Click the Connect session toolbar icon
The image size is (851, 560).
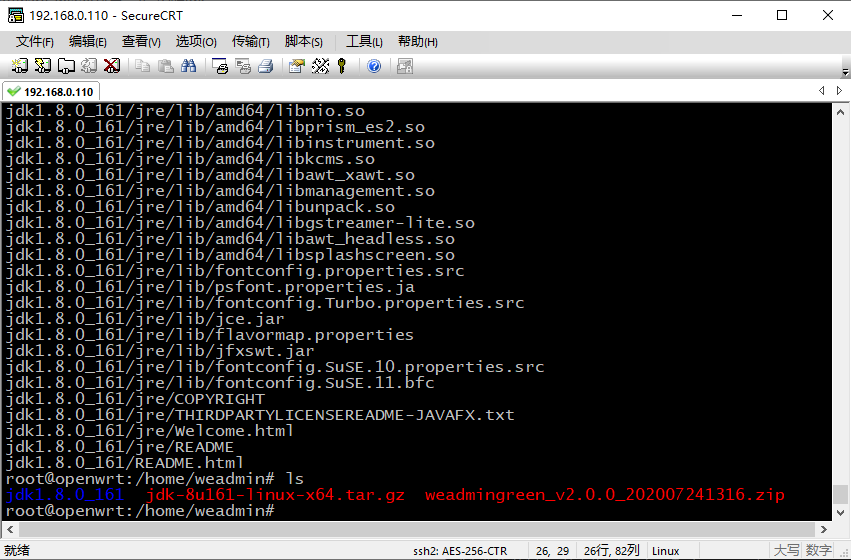[20, 66]
